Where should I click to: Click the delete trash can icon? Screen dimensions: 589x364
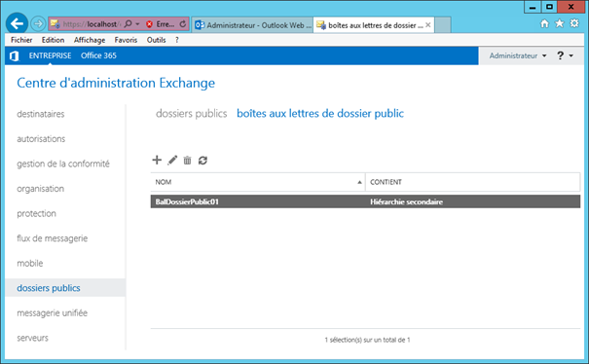point(187,161)
